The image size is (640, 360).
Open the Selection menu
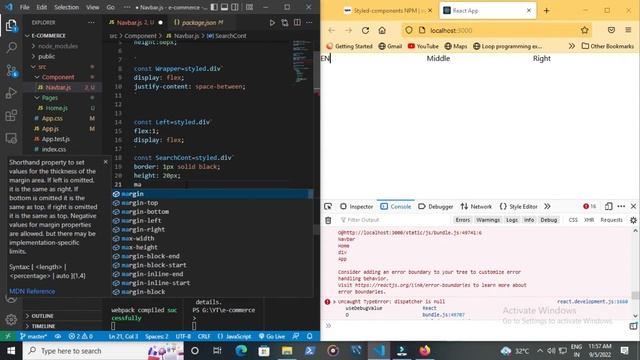[66, 7]
